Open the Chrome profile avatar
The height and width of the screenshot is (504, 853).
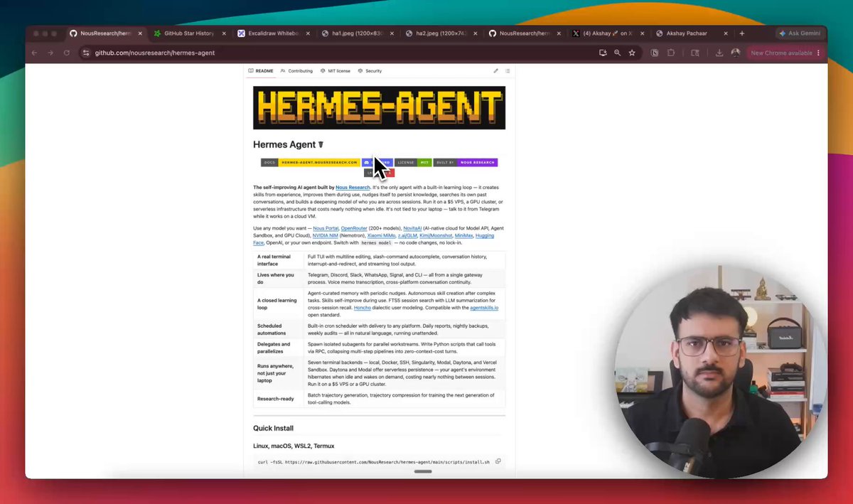735,53
